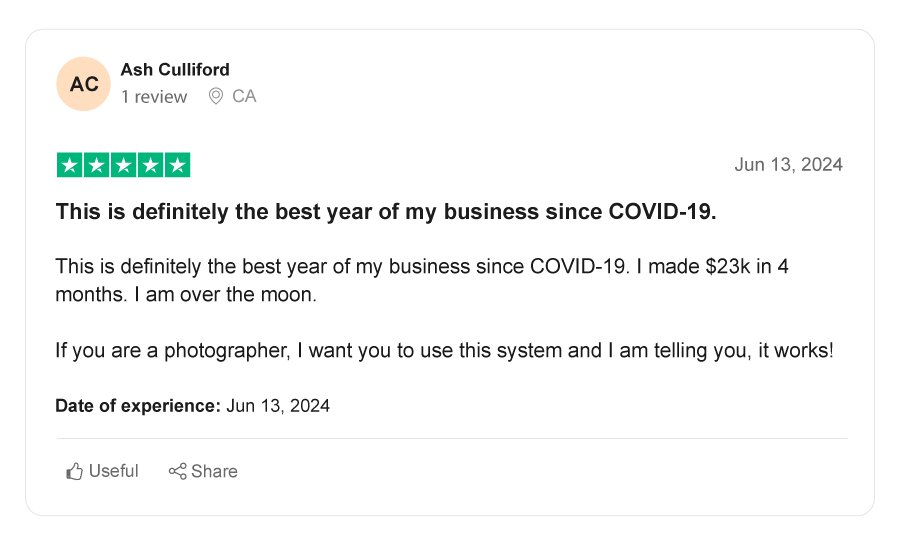The height and width of the screenshot is (544, 899).
Task: View the reviewer's '1 review' count
Action: coord(154,96)
